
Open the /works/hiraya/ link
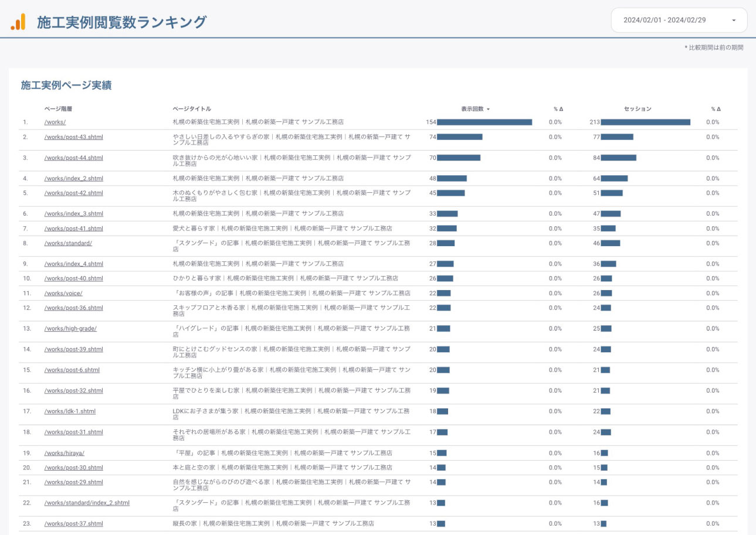point(65,453)
